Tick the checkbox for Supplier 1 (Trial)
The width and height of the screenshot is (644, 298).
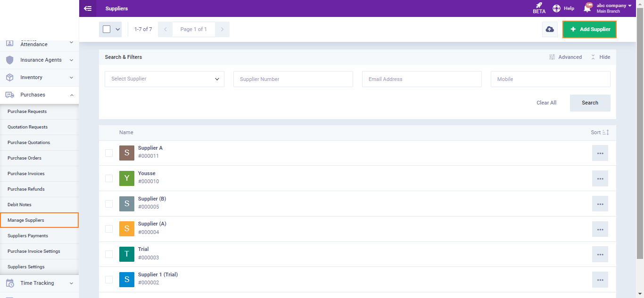[109, 280]
